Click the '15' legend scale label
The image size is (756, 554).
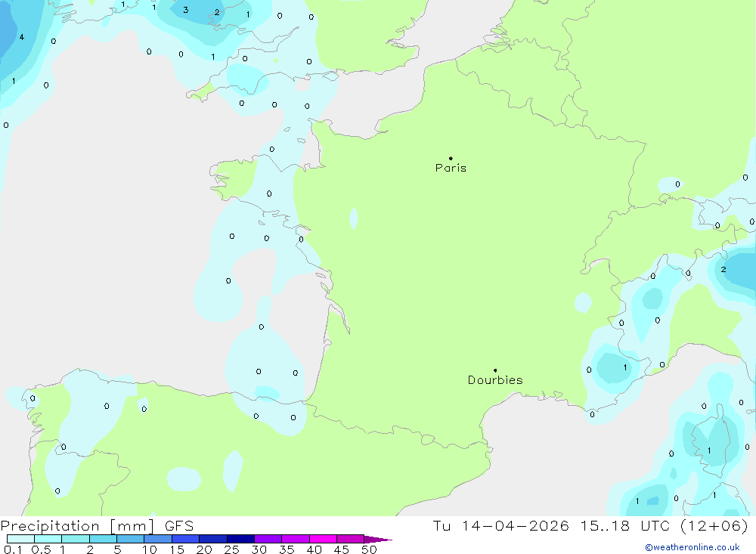177,549
